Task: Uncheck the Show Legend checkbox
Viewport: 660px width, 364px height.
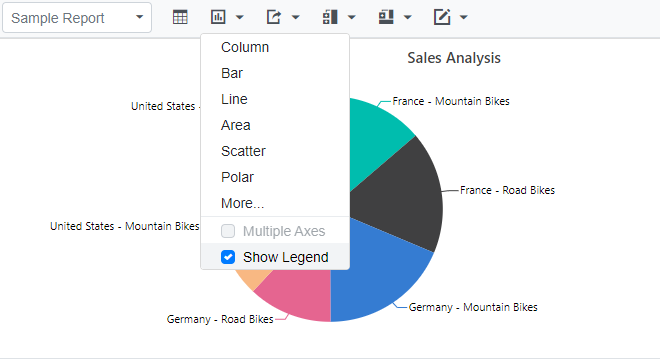Action: [228, 257]
